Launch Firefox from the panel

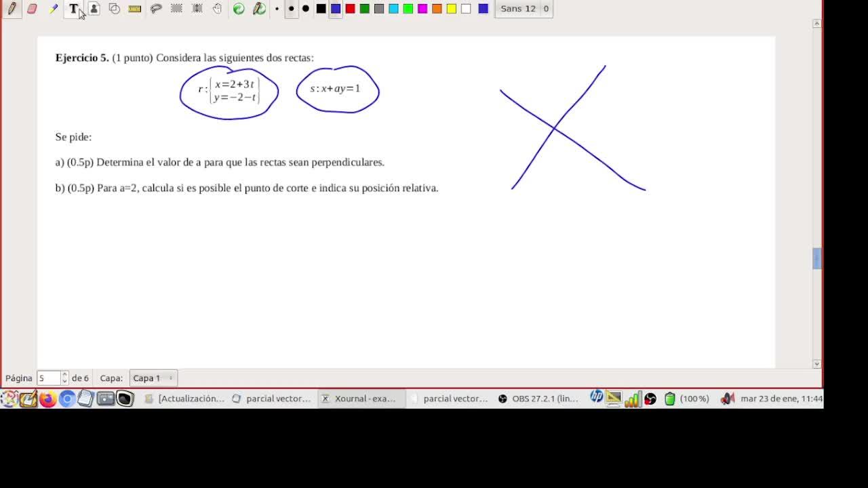47,399
